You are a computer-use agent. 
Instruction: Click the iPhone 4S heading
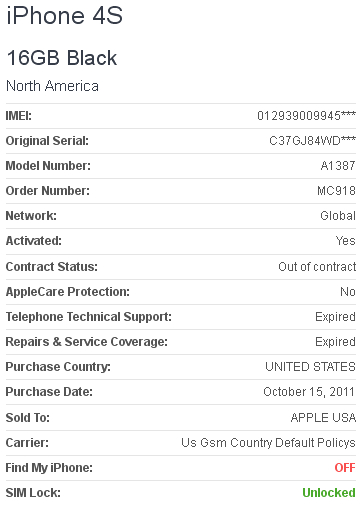(x=65, y=15)
